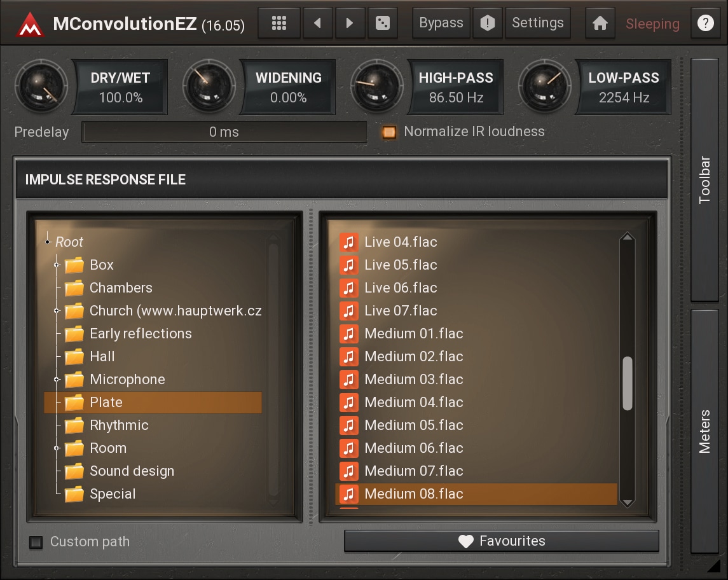Viewport: 728px width, 580px height.
Task: Click the Hall folder icon
Action: point(74,357)
